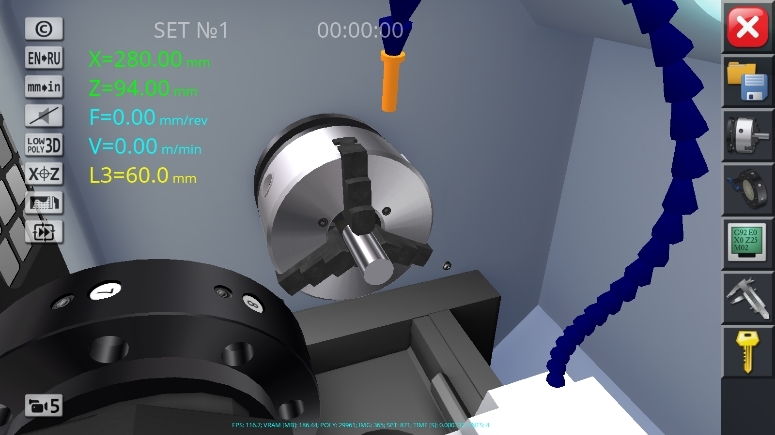The height and width of the screenshot is (435, 775).
Task: Click the golden key unlock icon
Action: click(x=747, y=350)
